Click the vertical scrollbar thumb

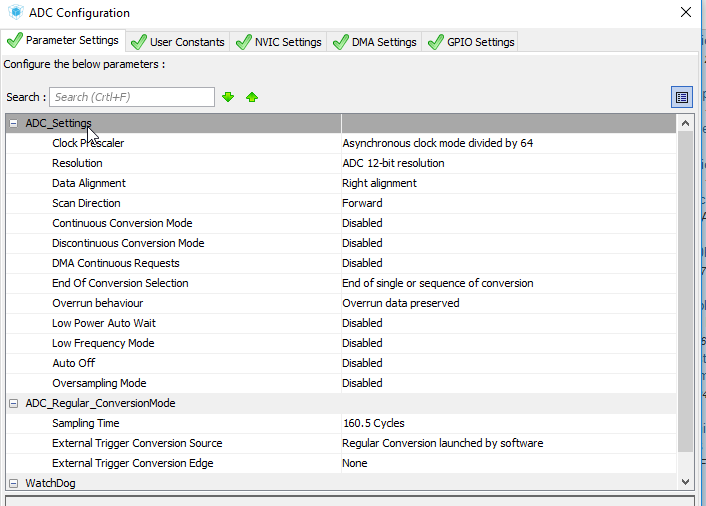(685, 292)
